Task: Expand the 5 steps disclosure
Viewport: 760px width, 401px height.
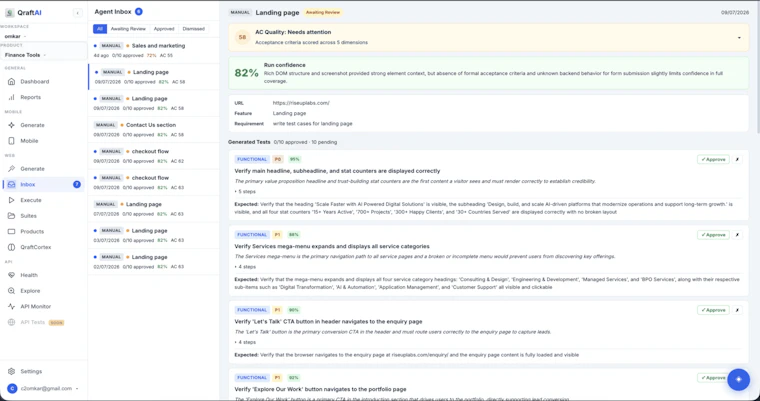Action: click(x=246, y=192)
